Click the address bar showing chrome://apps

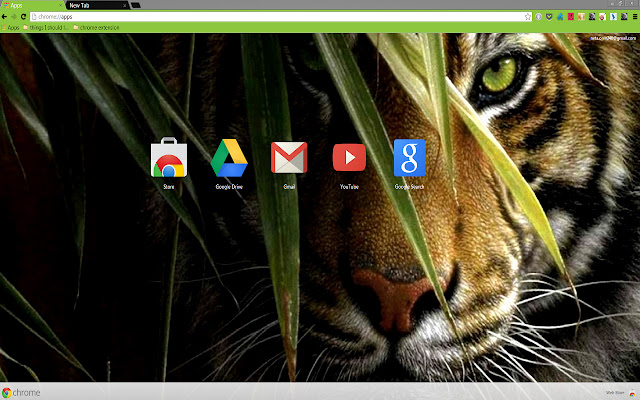pyautogui.click(x=281, y=17)
